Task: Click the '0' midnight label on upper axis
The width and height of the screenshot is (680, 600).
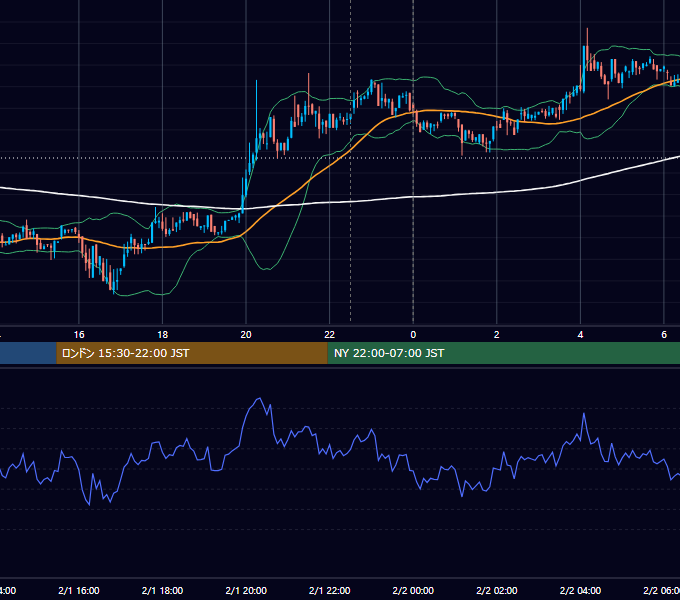Action: point(413,335)
